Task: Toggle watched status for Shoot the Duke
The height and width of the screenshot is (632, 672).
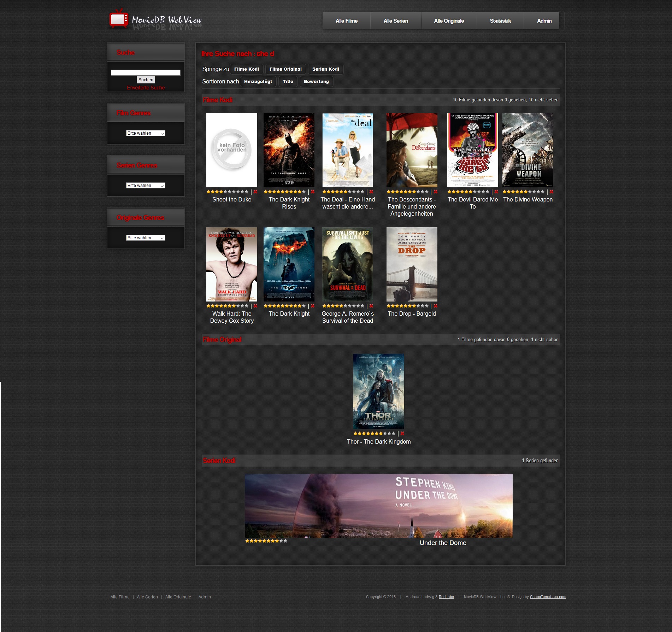Action: [255, 192]
